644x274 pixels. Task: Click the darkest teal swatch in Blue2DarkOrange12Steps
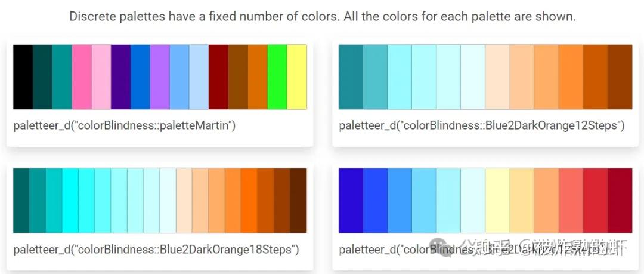pyautogui.click(x=351, y=77)
